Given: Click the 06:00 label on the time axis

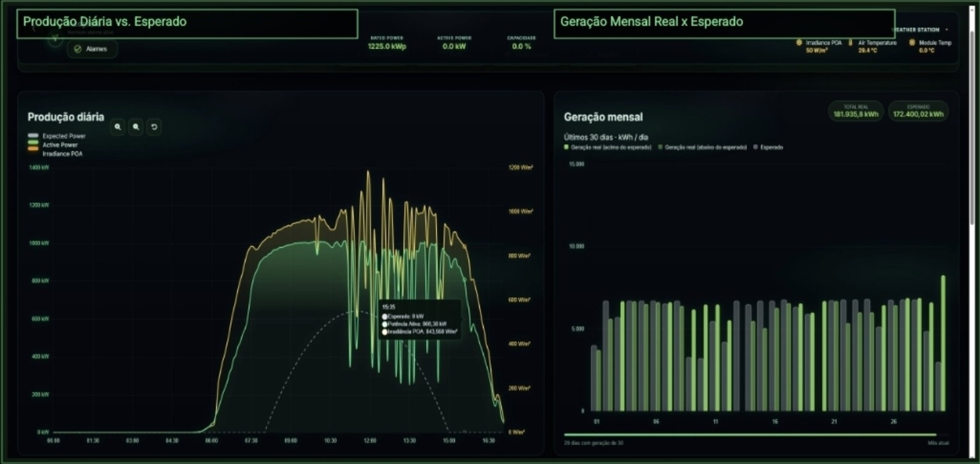Looking at the screenshot, I should click(x=211, y=440).
